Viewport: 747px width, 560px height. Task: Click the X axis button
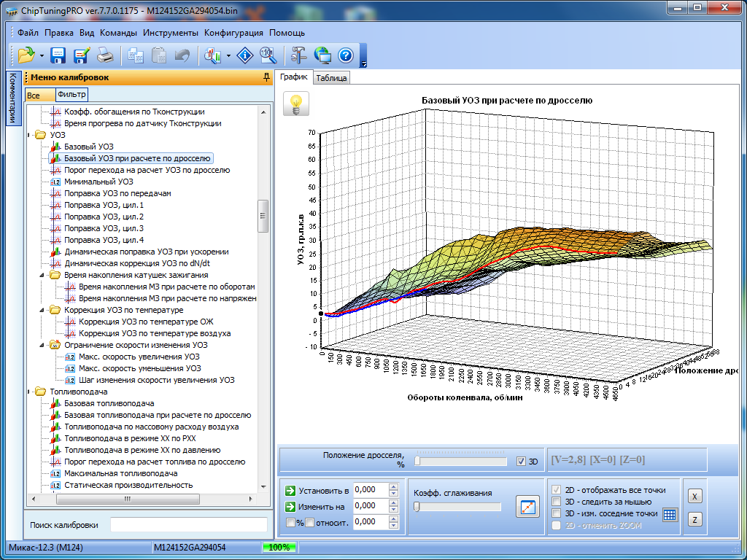(695, 497)
